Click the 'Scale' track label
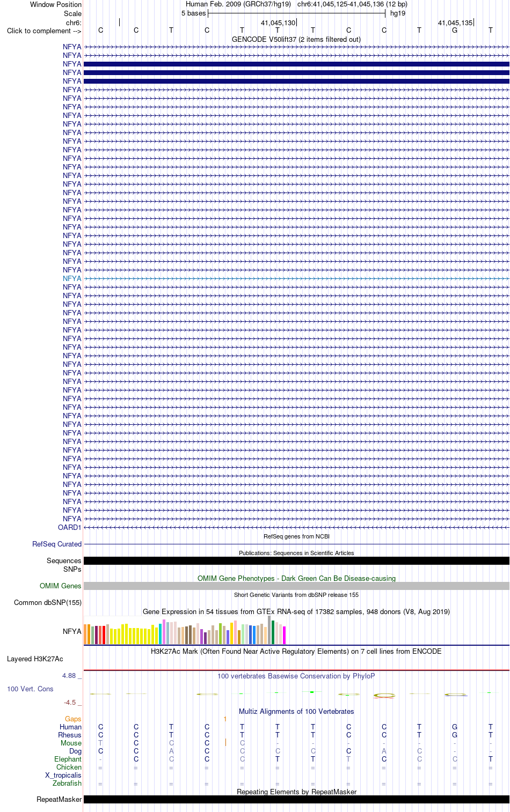510x812 pixels. (72, 13)
